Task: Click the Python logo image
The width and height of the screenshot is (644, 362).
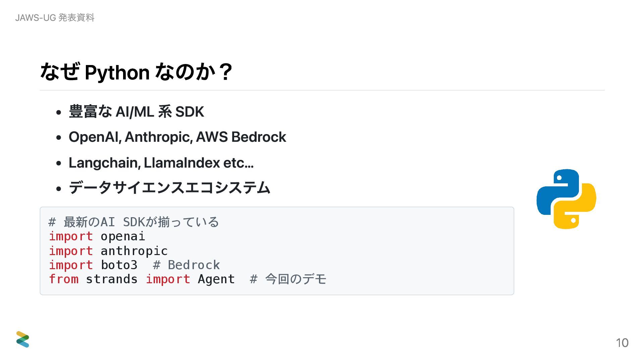Action: 566,199
